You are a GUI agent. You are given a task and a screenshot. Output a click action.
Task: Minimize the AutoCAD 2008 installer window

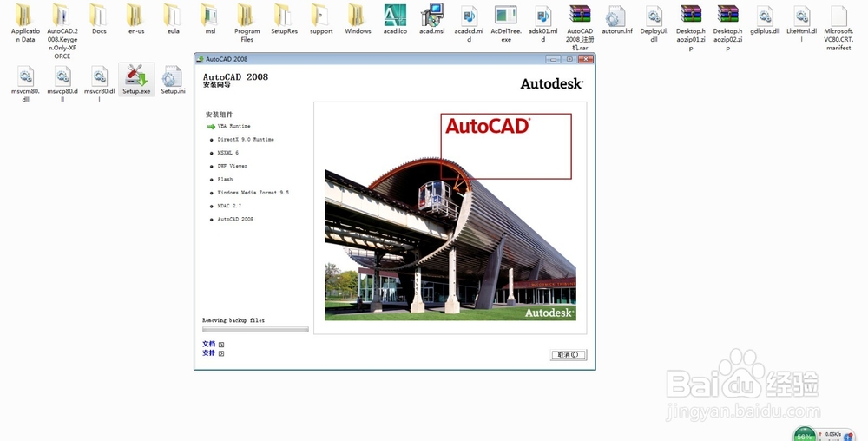(553, 59)
